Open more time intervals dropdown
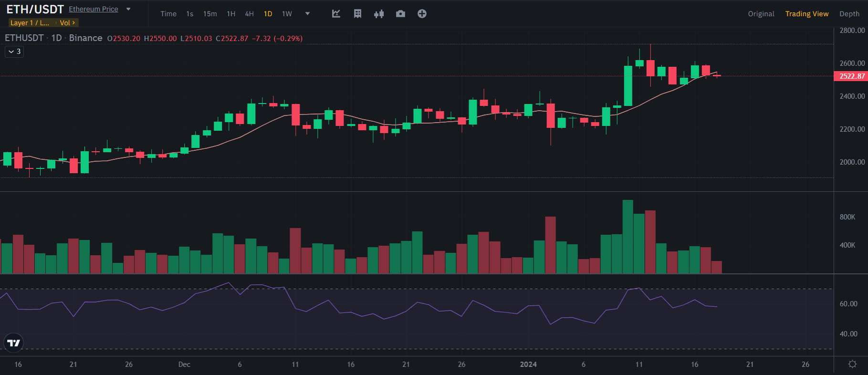This screenshot has width=868, height=375. click(x=307, y=14)
